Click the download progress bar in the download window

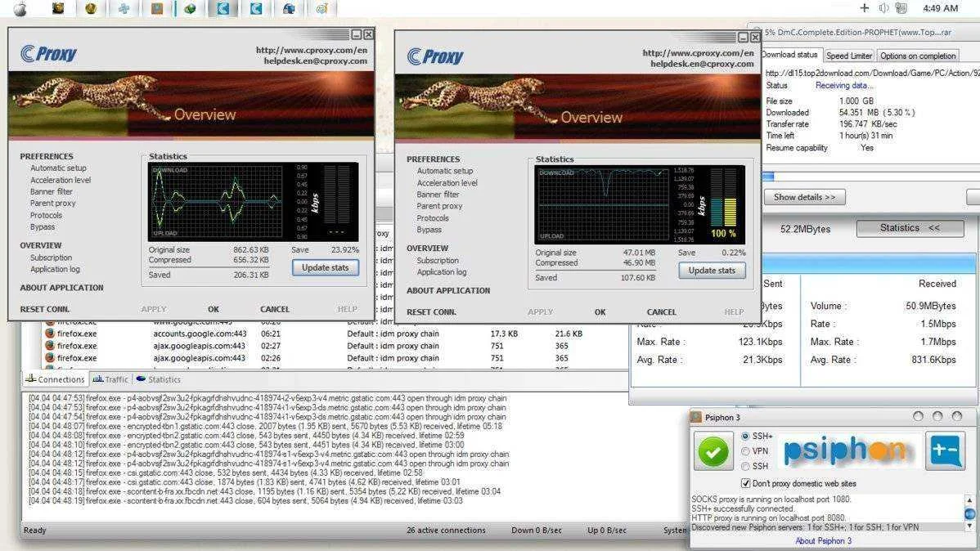[870, 177]
